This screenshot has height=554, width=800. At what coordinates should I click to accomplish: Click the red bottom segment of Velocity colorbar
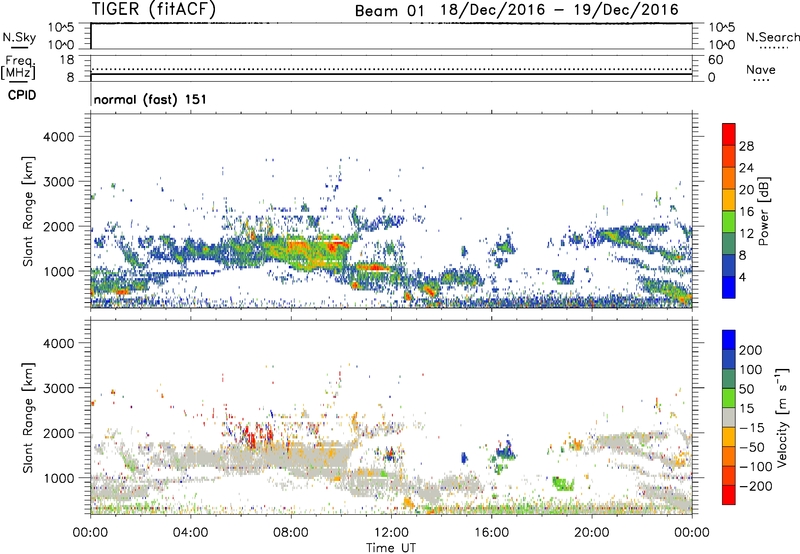coord(729,495)
